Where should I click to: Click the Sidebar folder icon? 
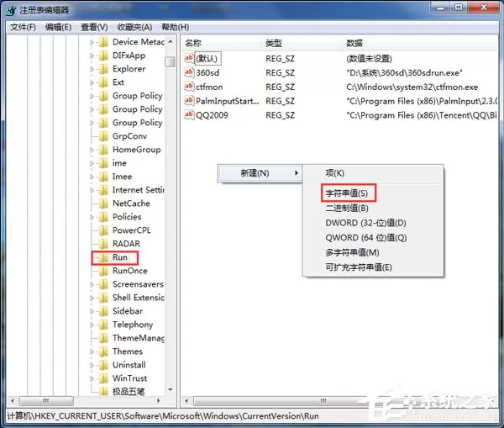103,311
